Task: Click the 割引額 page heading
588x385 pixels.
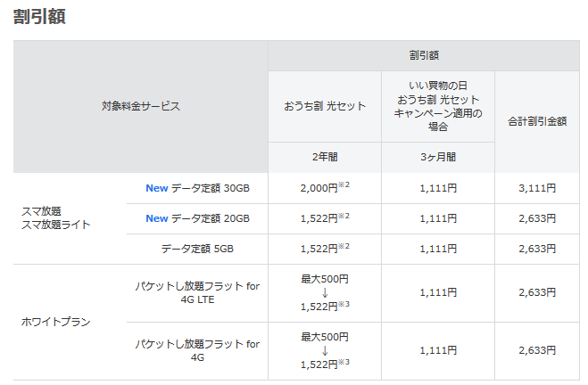Action: [x=39, y=16]
